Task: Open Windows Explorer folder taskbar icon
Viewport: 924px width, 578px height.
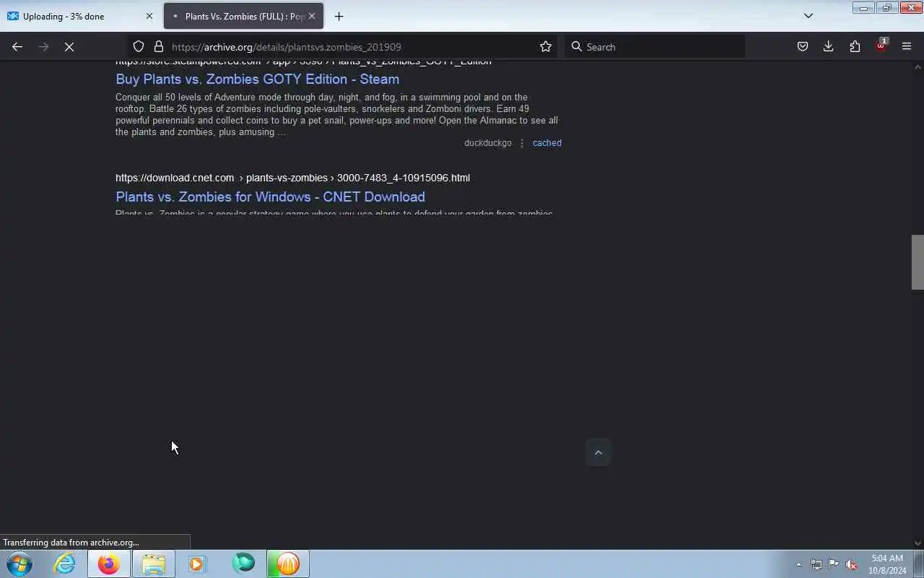Action: (153, 564)
